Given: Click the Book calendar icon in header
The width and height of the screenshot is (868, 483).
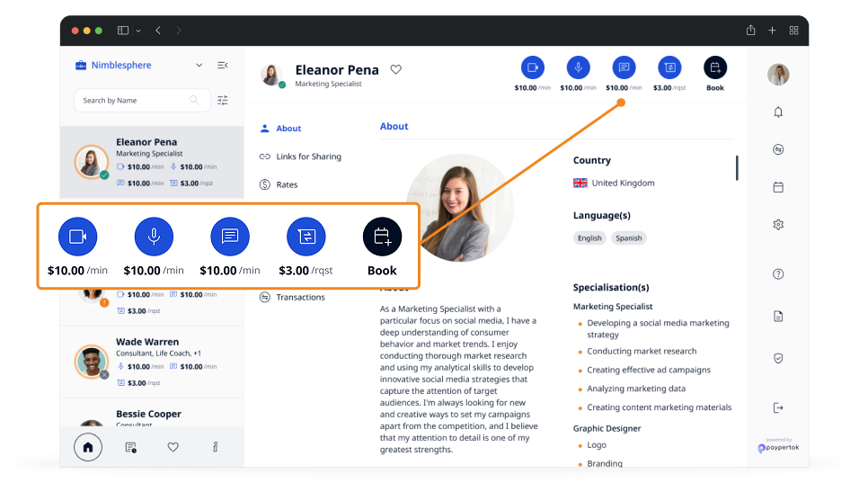Looking at the screenshot, I should click(715, 67).
